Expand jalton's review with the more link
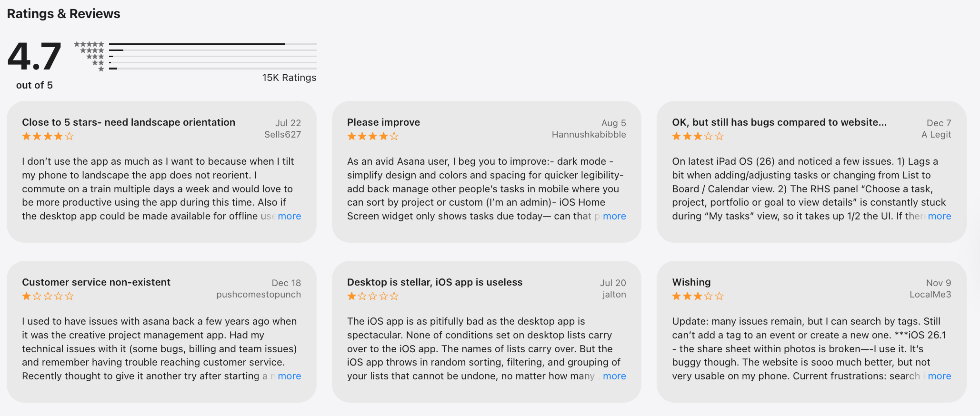 click(614, 376)
